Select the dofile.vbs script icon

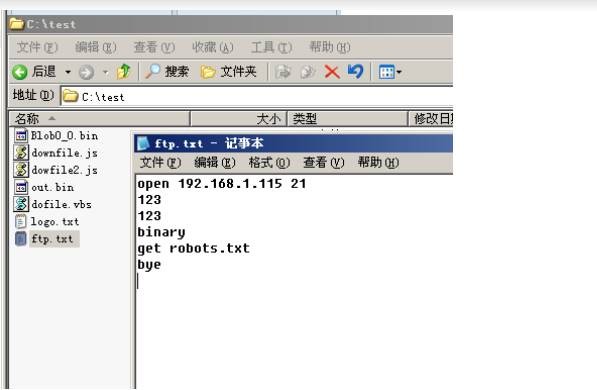pyautogui.click(x=21, y=204)
